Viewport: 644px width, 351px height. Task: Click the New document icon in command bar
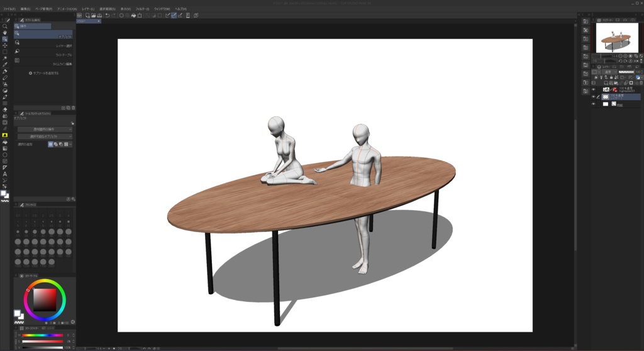coord(87,15)
